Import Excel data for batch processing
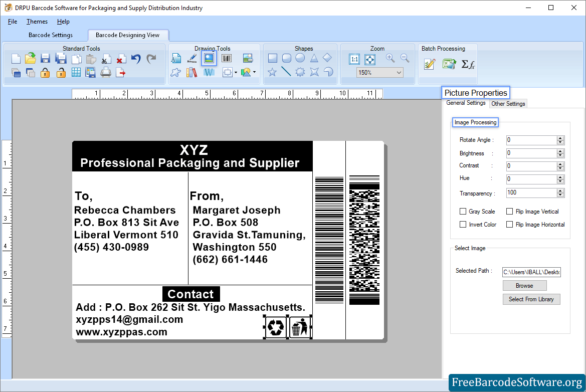This screenshot has width=586, height=392. click(x=449, y=64)
